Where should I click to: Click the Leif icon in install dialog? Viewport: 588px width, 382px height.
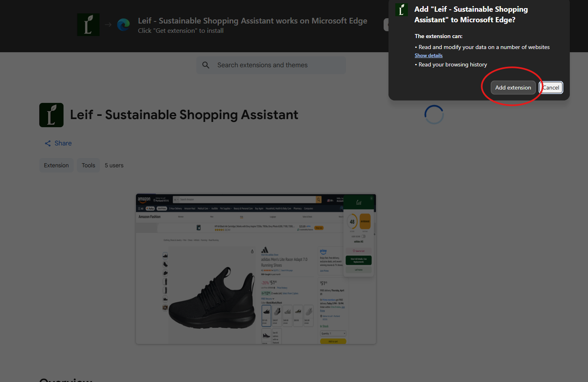(401, 10)
